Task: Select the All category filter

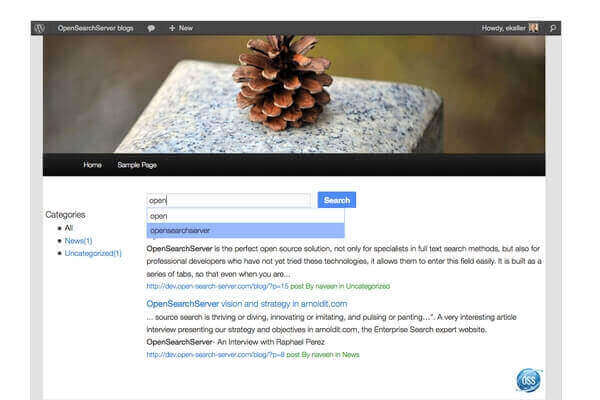Action: [x=68, y=228]
